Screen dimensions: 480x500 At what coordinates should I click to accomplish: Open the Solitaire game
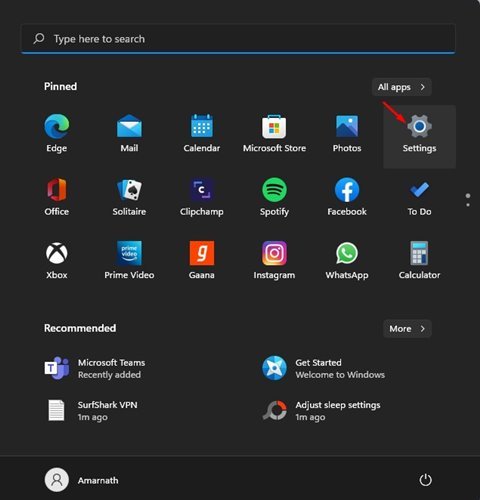[x=129, y=190]
